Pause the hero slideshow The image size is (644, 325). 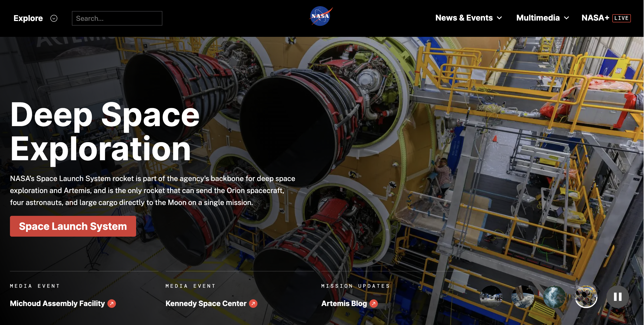point(618,297)
